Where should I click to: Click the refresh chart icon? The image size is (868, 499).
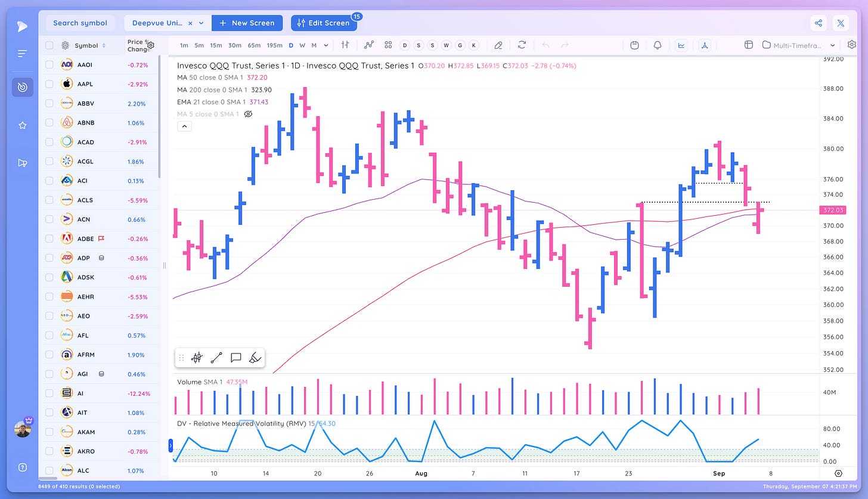(522, 45)
